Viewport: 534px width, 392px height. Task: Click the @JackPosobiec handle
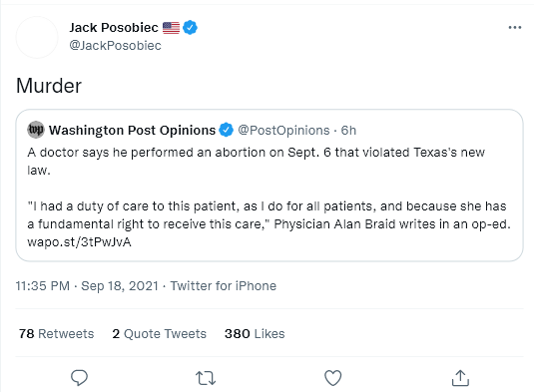point(115,45)
